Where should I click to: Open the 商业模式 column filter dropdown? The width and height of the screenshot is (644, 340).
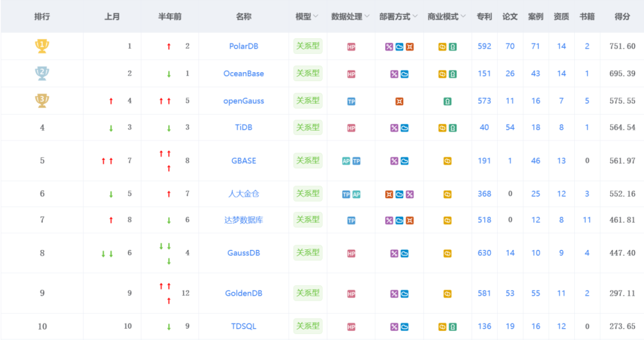click(463, 17)
